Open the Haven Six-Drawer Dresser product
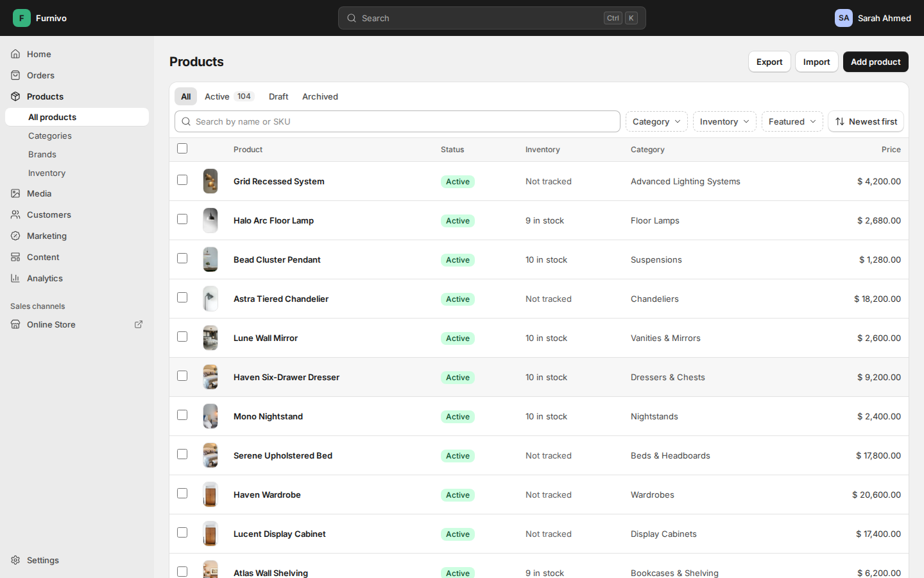This screenshot has height=578, width=924. [286, 377]
